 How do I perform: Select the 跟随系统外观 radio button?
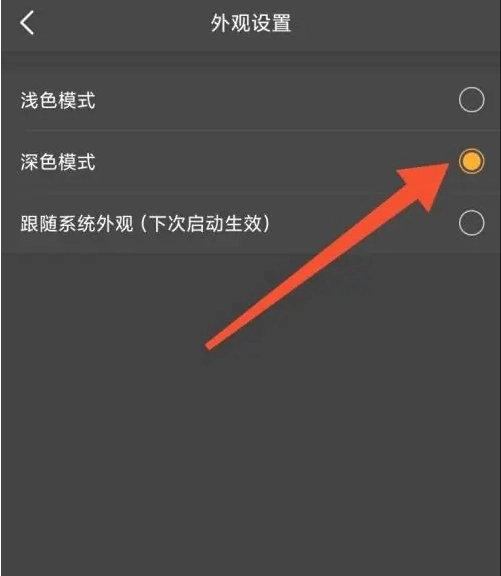tap(471, 223)
